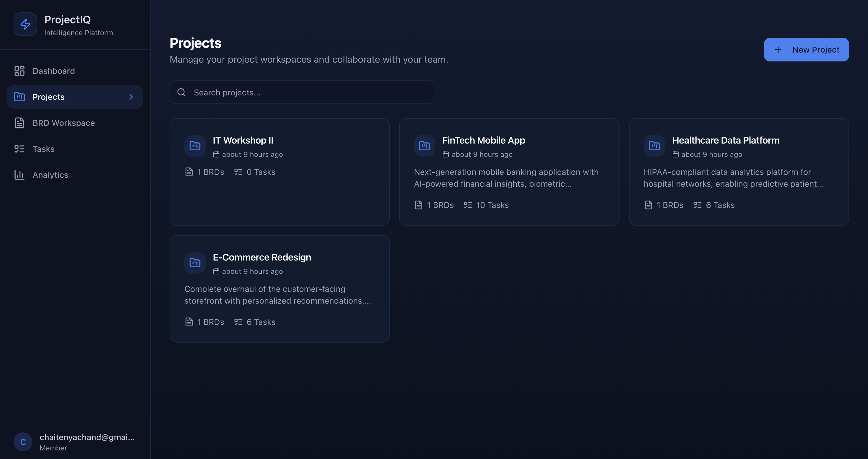Open the Dashboard menu item
The height and width of the screenshot is (459, 868).
[x=53, y=71]
